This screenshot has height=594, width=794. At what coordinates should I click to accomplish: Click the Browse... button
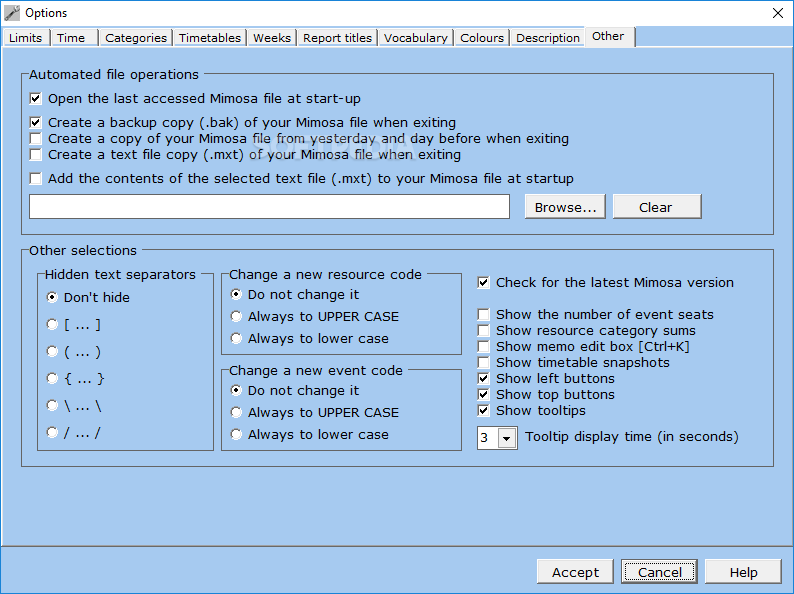click(565, 207)
